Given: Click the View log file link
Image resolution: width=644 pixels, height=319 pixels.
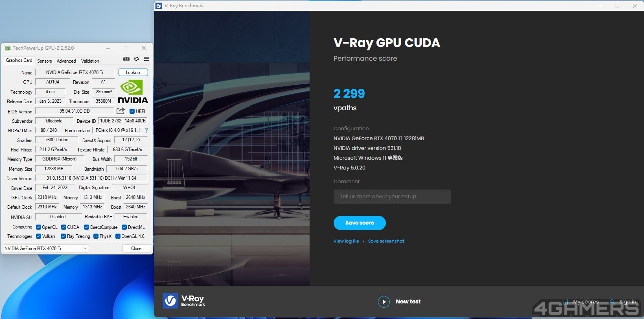Looking at the screenshot, I should 346,241.
